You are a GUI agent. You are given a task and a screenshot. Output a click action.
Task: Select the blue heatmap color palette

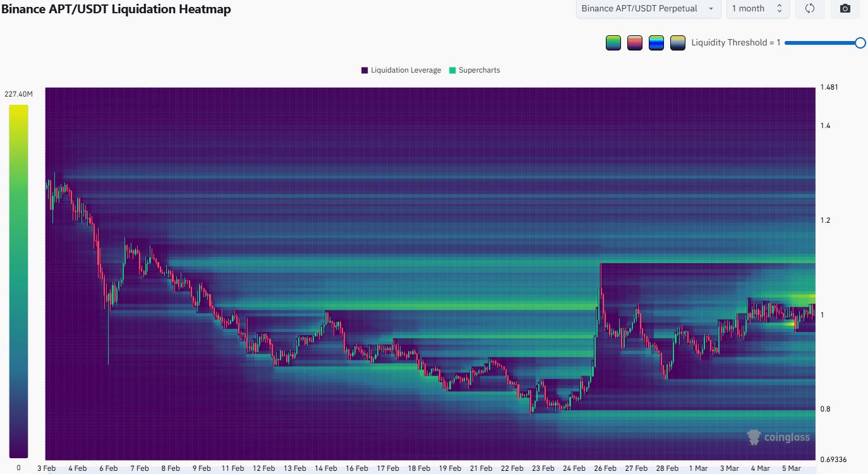point(656,42)
